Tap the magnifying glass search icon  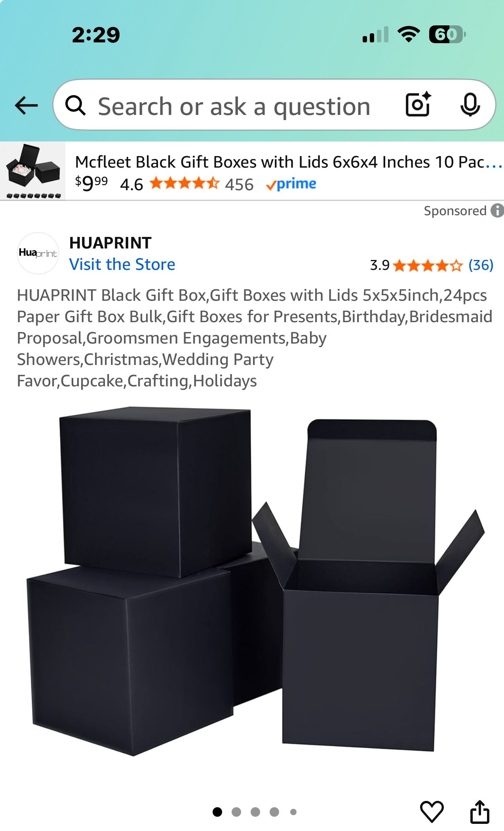75,105
